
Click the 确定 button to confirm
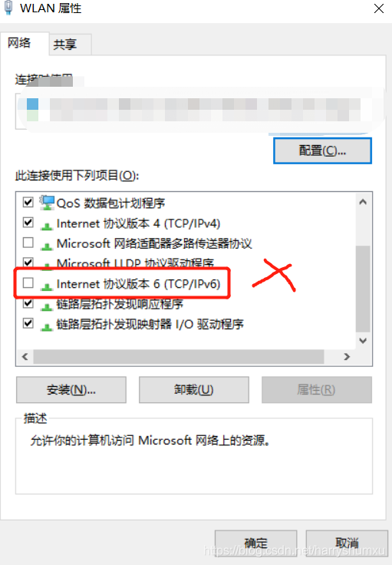[x=256, y=543]
